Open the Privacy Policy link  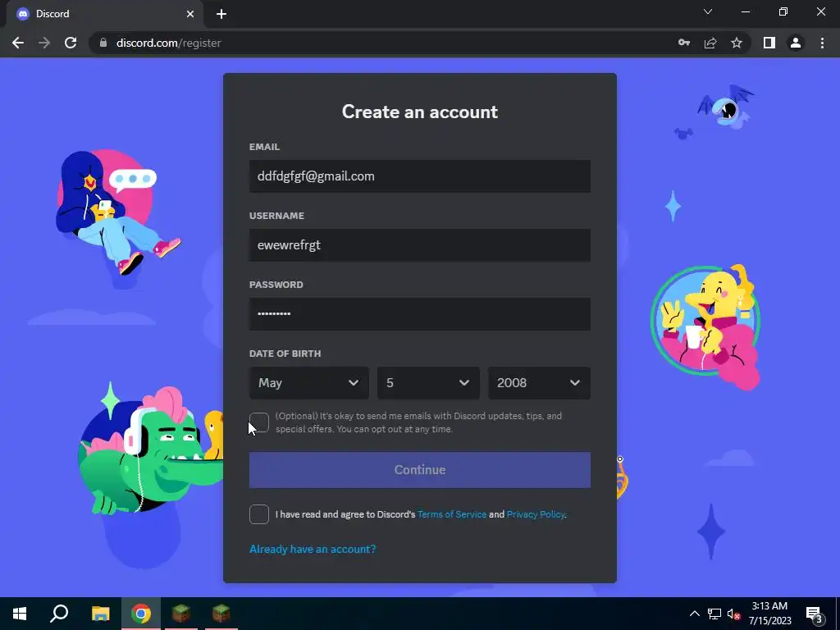coord(535,514)
